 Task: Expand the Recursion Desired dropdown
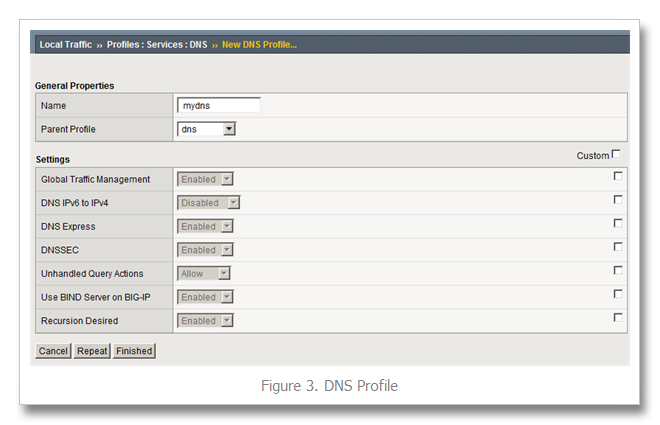tap(205, 321)
